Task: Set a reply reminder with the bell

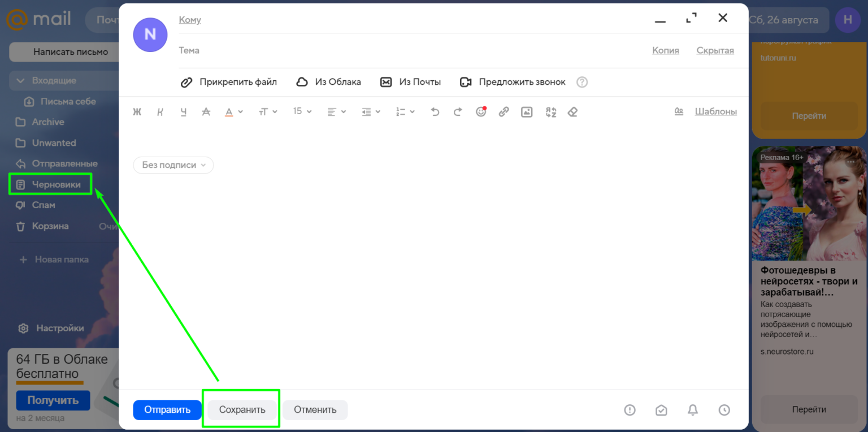Action: [x=693, y=410]
